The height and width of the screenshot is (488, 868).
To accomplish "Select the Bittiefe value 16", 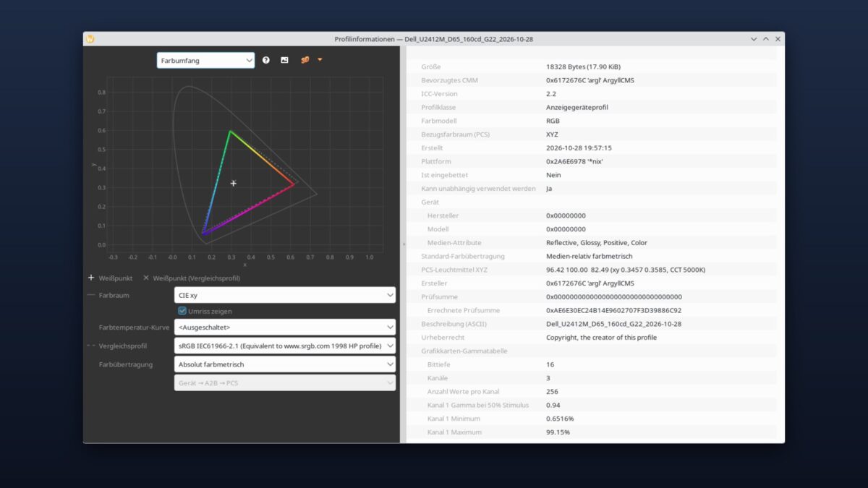I will coord(550,364).
